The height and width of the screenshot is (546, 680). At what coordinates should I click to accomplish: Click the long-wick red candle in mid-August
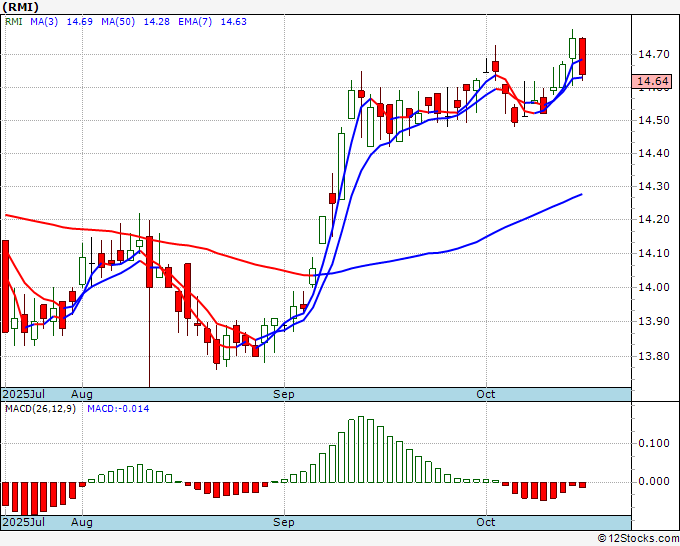[x=149, y=262]
